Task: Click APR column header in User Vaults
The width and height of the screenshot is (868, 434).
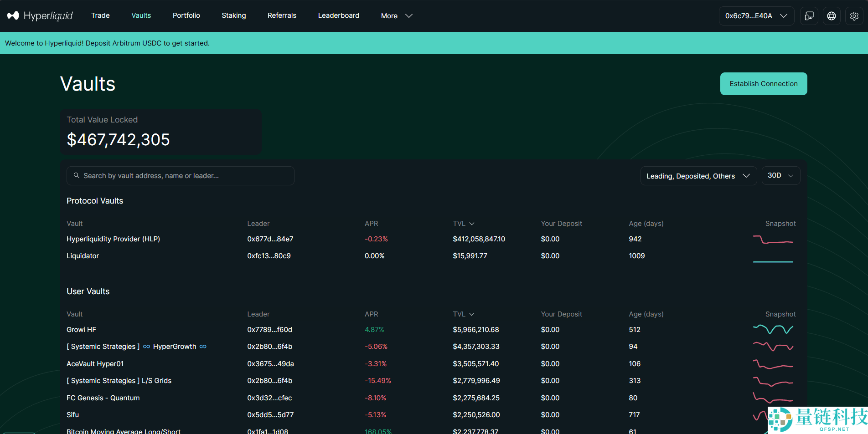Action: pos(371,314)
